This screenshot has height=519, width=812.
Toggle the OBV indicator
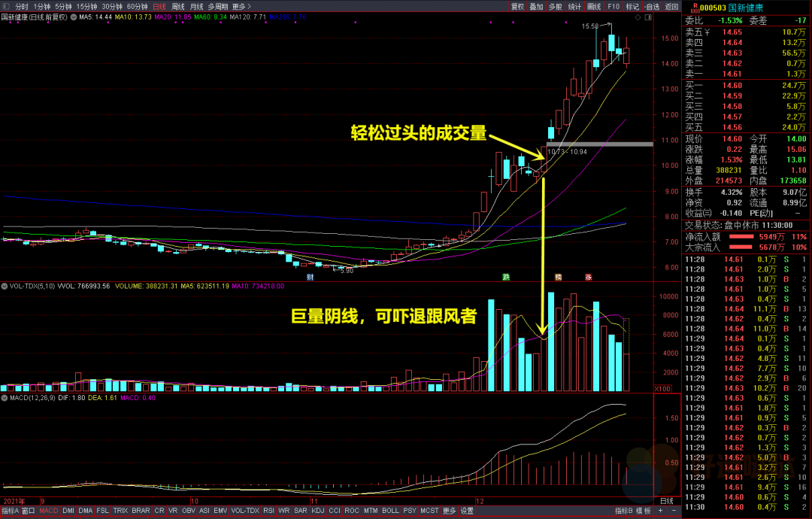pyautogui.click(x=189, y=511)
